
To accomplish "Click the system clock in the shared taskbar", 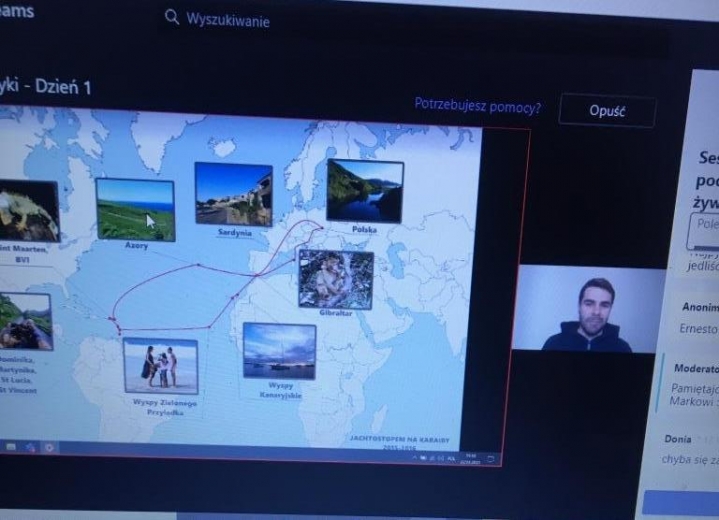I will point(470,459).
